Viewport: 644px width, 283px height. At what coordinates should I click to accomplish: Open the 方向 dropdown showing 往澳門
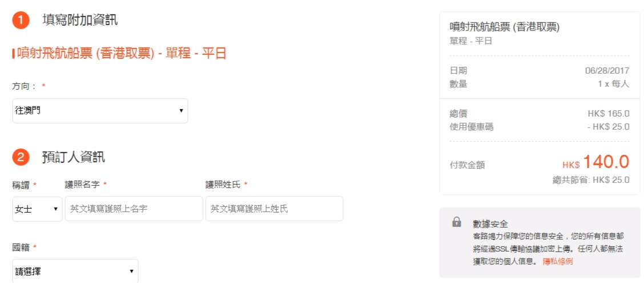pyautogui.click(x=100, y=110)
